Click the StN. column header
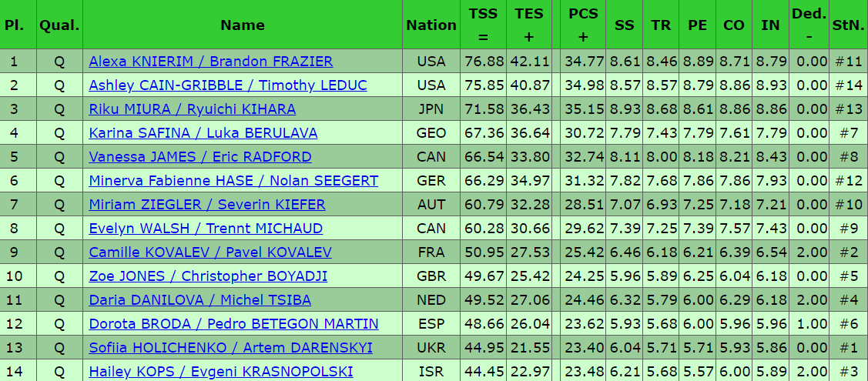This screenshot has width=868, height=381. (x=848, y=25)
